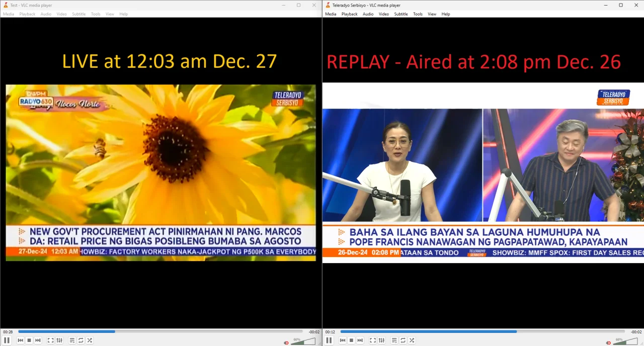Stop playback in Teleradyo Serbisyo window
The image size is (644, 346).
[x=351, y=340]
